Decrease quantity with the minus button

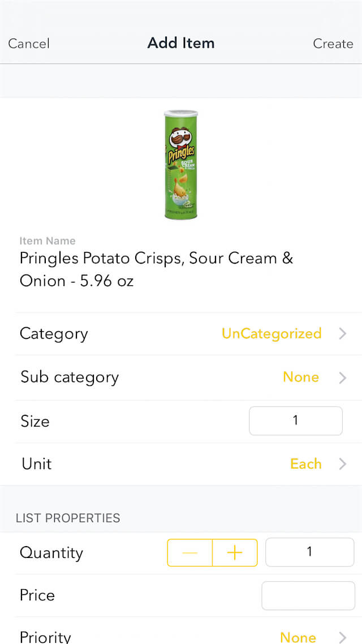point(190,553)
